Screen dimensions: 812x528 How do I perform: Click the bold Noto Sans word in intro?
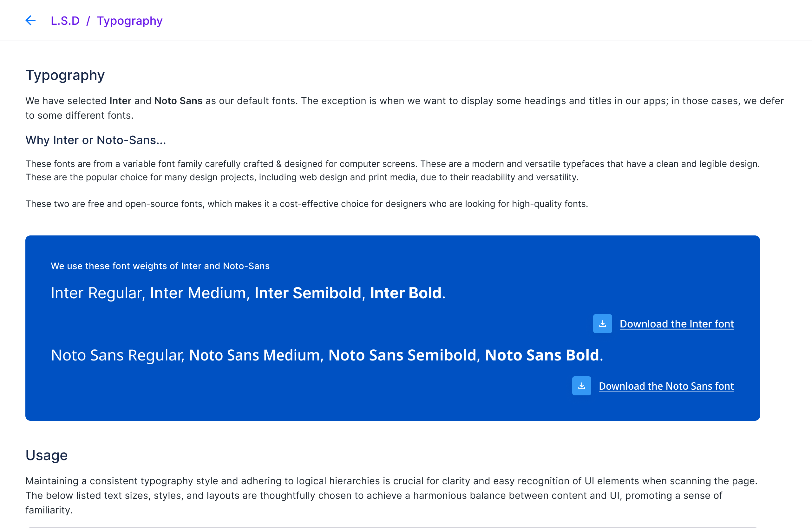179,101
